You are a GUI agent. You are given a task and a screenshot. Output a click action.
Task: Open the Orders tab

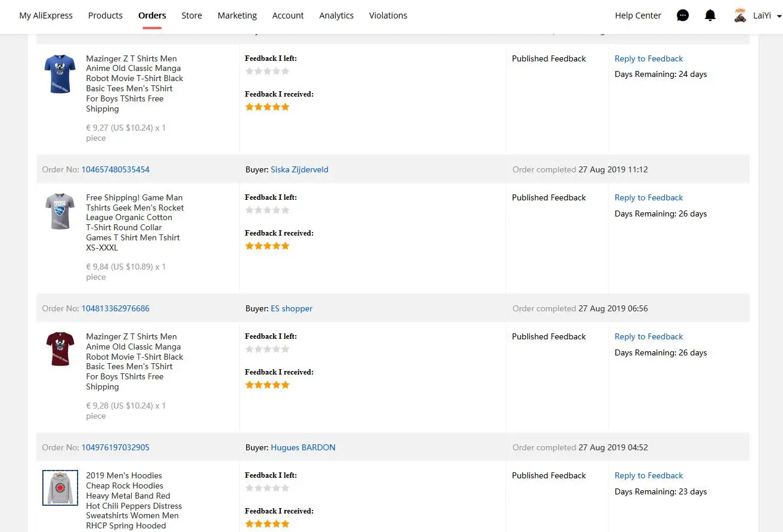[x=152, y=16]
